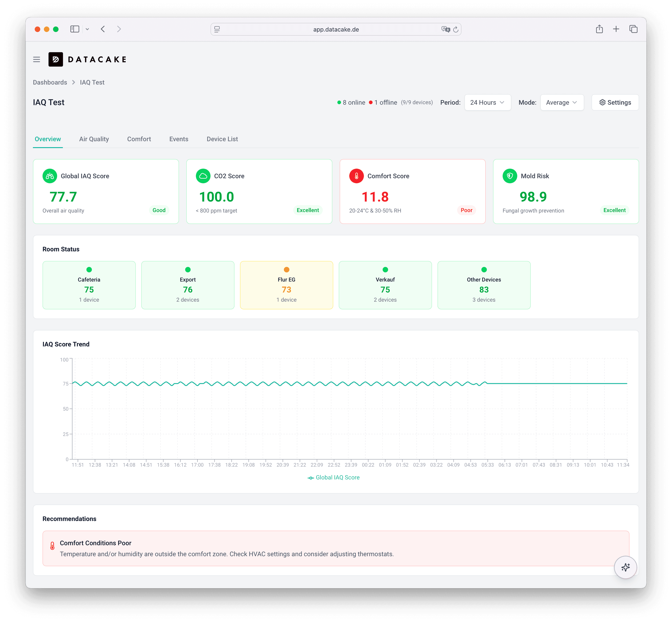The width and height of the screenshot is (672, 622).
Task: Expand the Period 24 Hours dropdown
Action: click(x=488, y=102)
